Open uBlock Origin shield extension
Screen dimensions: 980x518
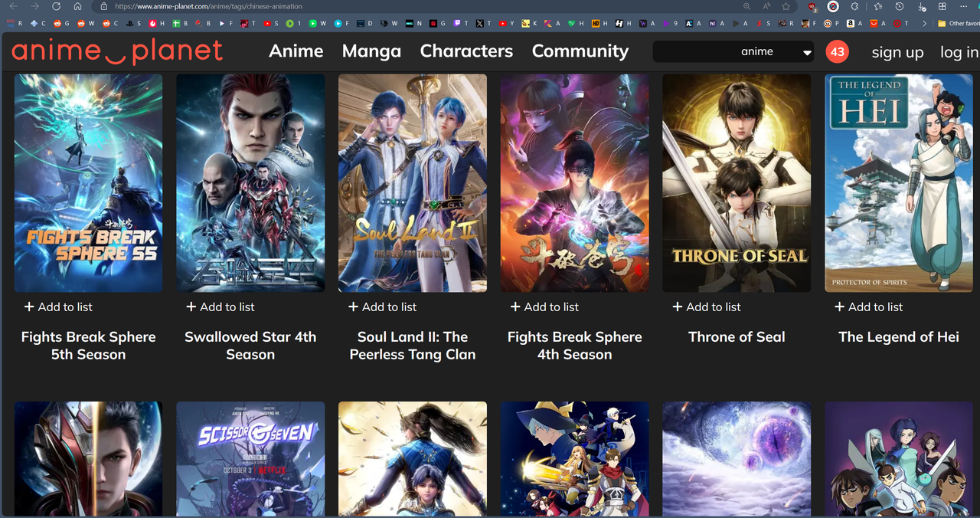813,7
